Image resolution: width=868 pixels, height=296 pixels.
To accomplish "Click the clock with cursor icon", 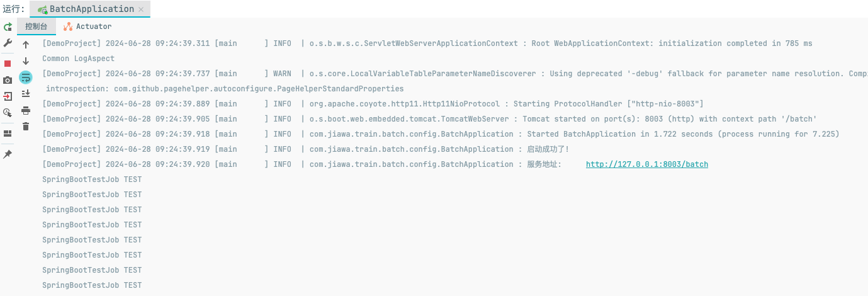I will (8, 112).
